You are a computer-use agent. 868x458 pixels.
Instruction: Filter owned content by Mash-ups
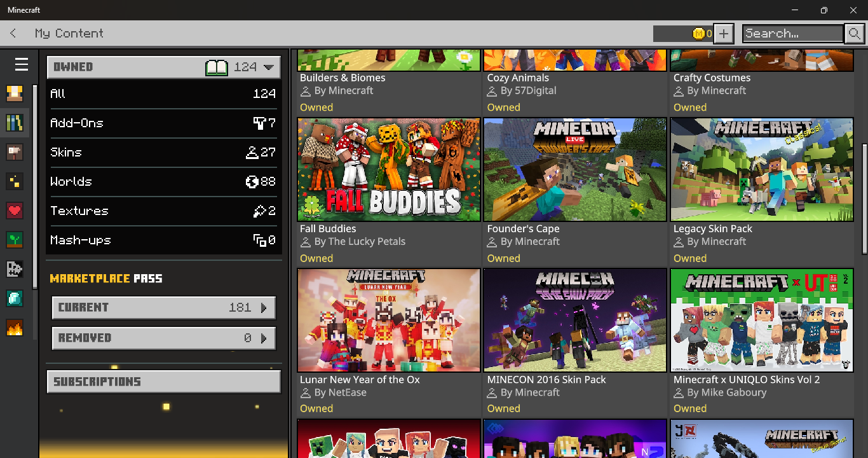click(x=164, y=240)
